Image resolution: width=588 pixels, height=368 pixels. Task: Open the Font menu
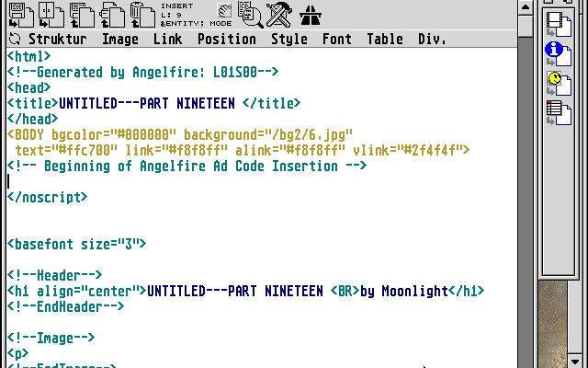click(336, 40)
